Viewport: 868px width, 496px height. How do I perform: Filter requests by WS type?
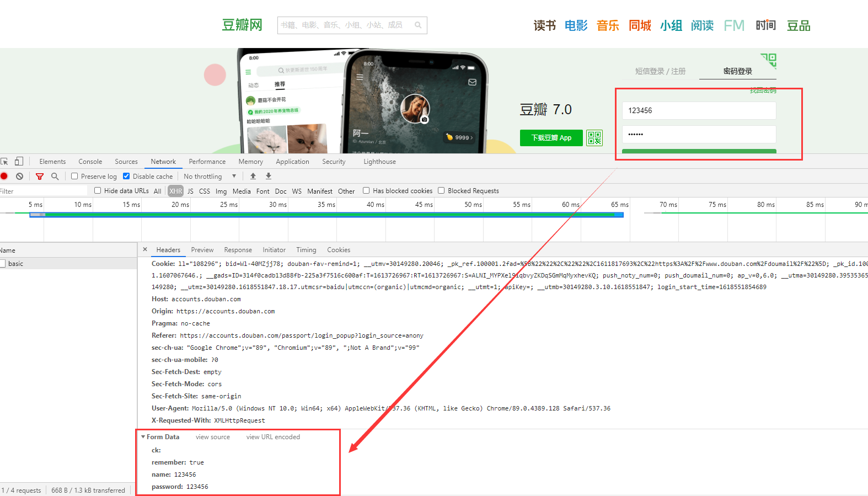(x=297, y=191)
